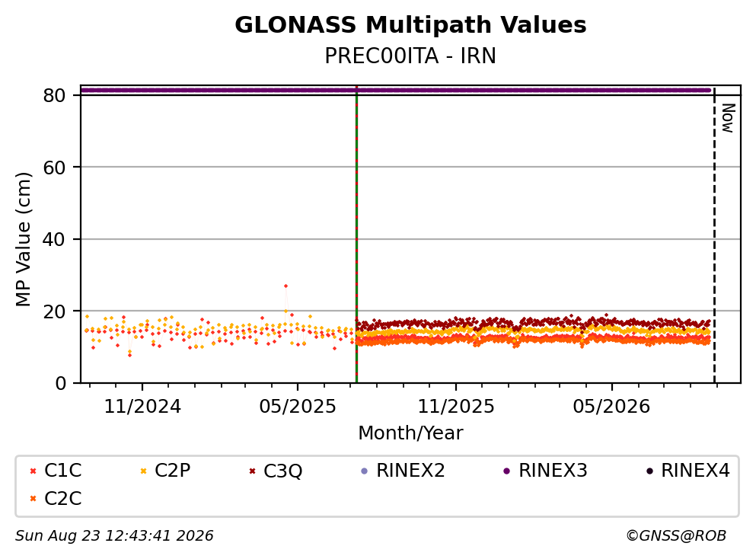Click the RINEX2 legend dot

pos(365,471)
